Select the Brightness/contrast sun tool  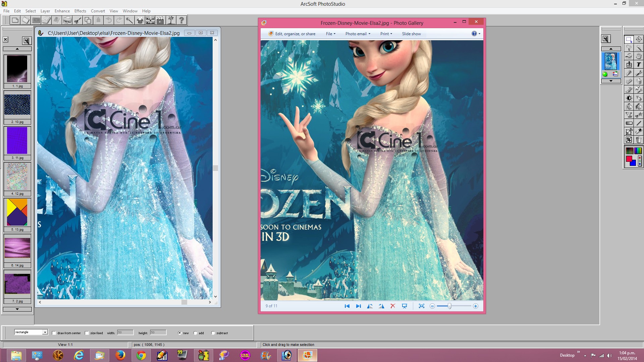(629, 98)
